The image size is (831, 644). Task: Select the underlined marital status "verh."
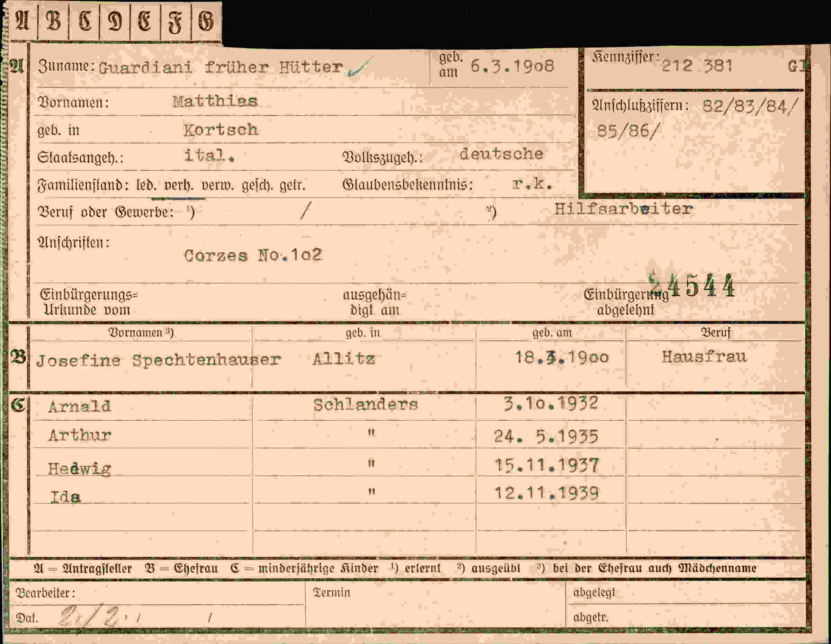tap(178, 186)
